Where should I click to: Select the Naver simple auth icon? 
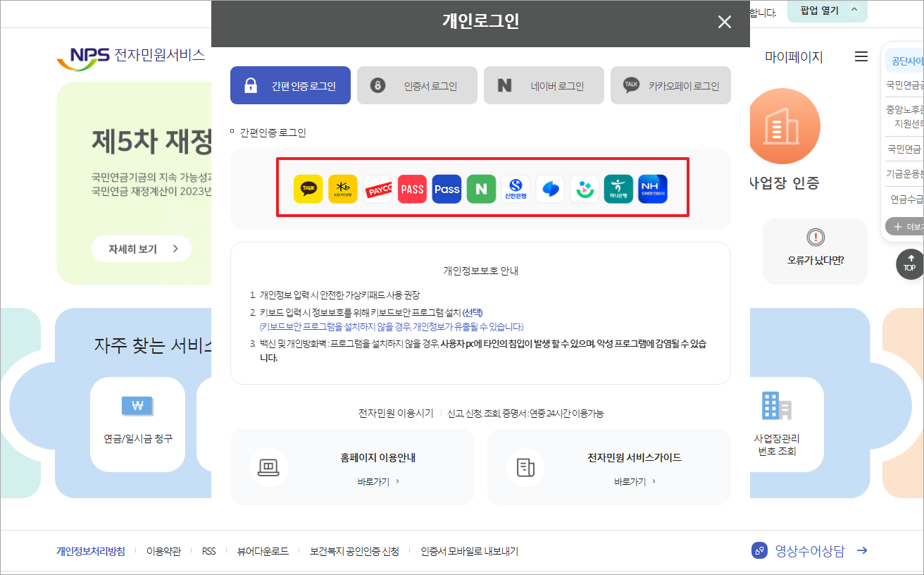click(481, 189)
